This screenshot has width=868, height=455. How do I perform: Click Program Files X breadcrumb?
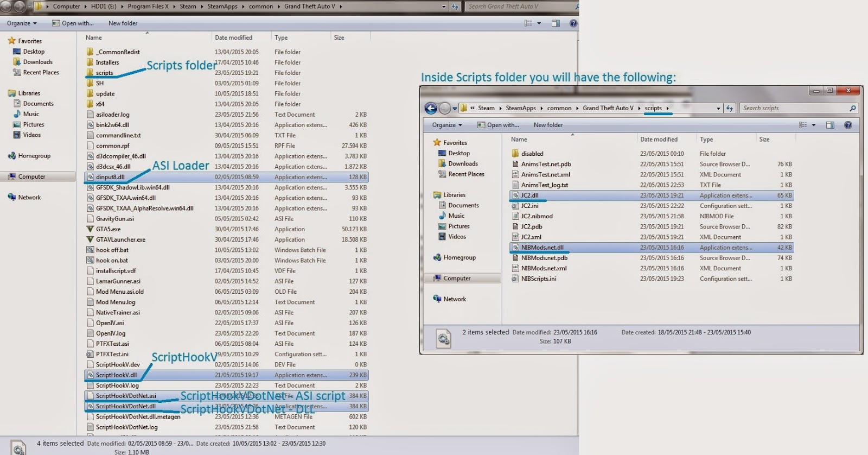pos(148,7)
